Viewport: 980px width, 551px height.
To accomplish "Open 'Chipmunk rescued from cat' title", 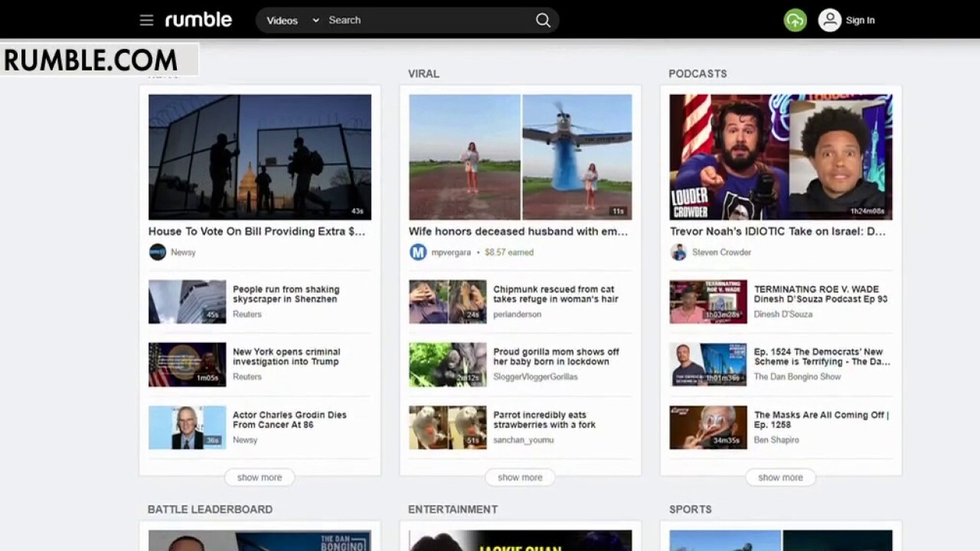I will pos(555,295).
